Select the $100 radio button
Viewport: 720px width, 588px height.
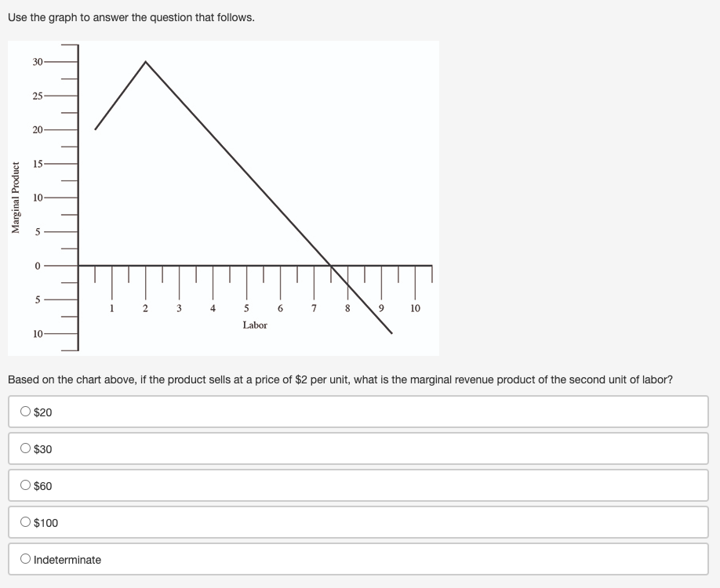coord(26,522)
